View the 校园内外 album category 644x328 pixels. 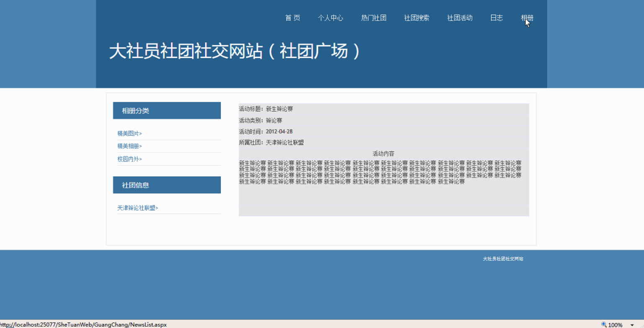click(x=129, y=159)
